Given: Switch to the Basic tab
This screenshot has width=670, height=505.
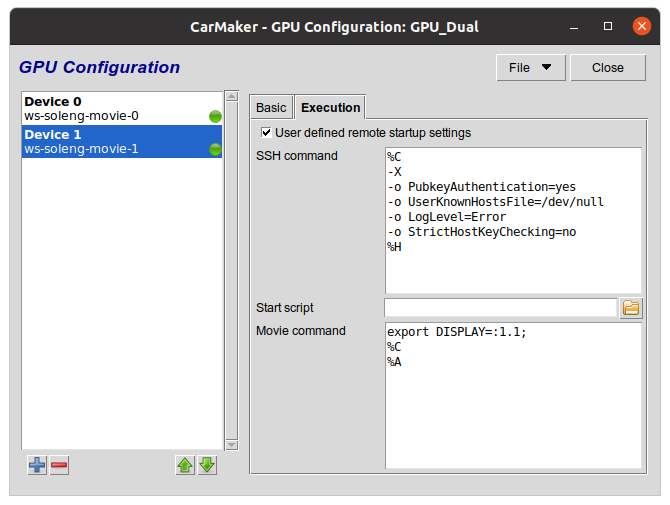Looking at the screenshot, I should pos(271,107).
